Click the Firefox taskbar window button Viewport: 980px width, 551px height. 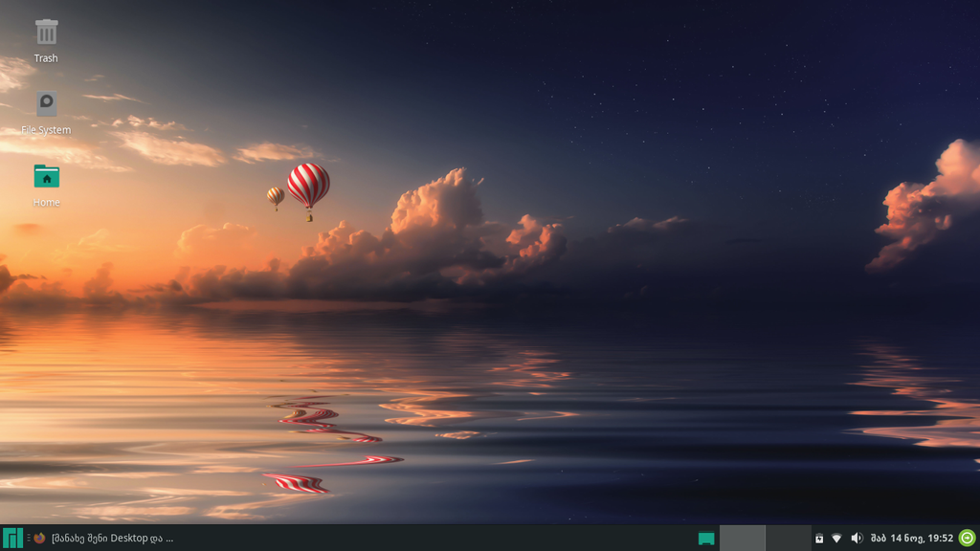click(x=103, y=538)
